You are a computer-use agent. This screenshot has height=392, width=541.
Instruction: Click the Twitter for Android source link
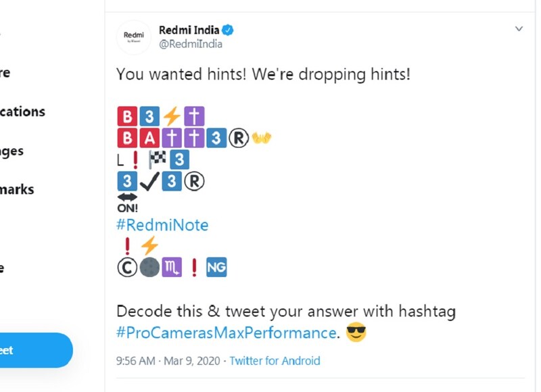point(275,361)
